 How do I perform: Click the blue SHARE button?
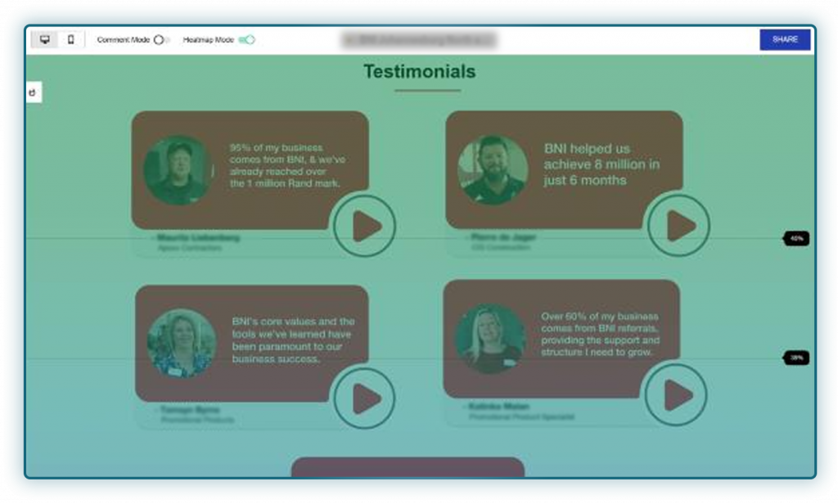785,39
